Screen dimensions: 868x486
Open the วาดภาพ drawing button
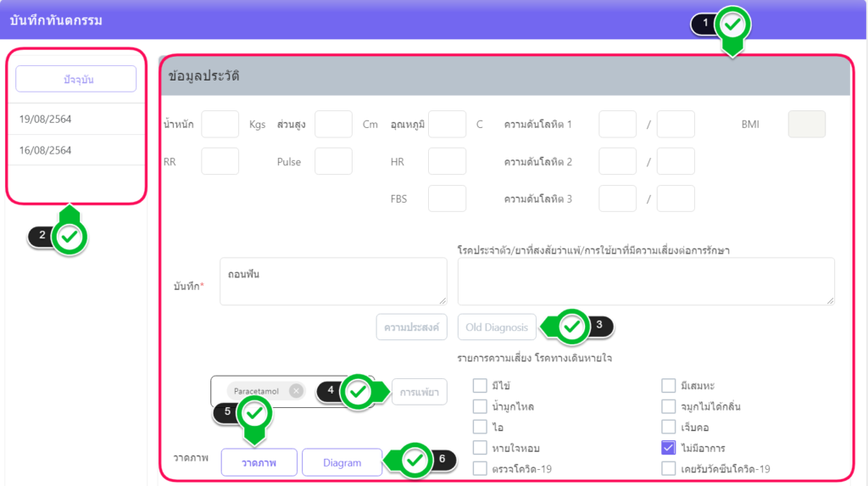coord(259,462)
